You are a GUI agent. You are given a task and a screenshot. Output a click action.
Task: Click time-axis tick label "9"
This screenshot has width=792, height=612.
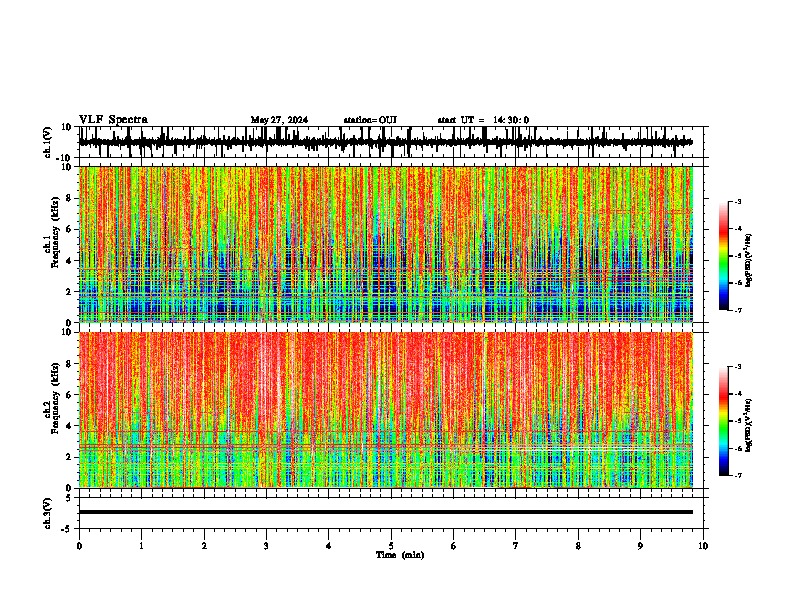[x=640, y=546]
